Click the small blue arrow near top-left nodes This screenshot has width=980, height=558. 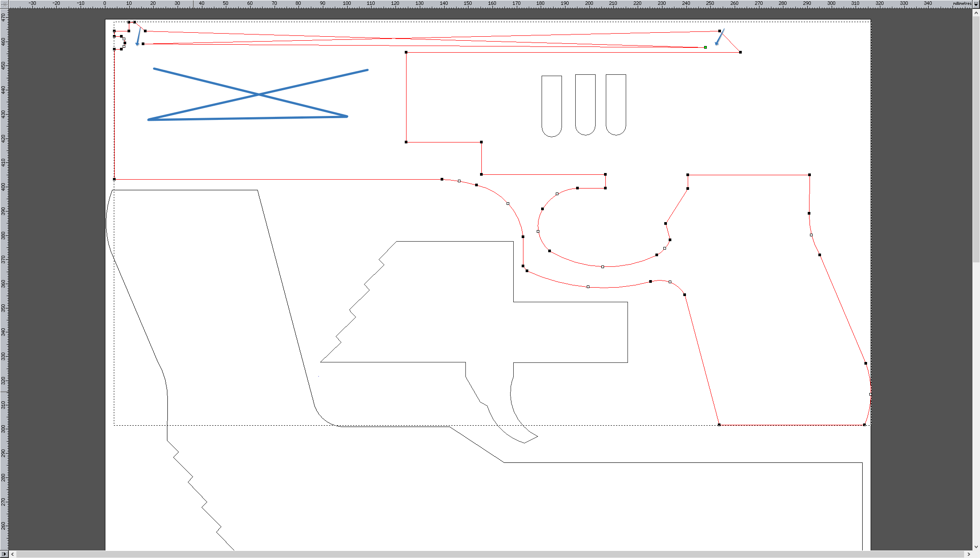click(139, 37)
